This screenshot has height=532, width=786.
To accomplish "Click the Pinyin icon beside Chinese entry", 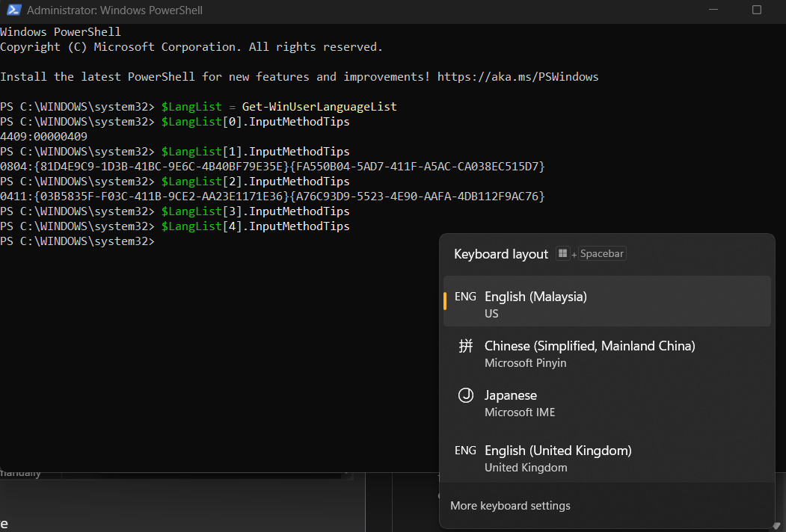I will [466, 346].
